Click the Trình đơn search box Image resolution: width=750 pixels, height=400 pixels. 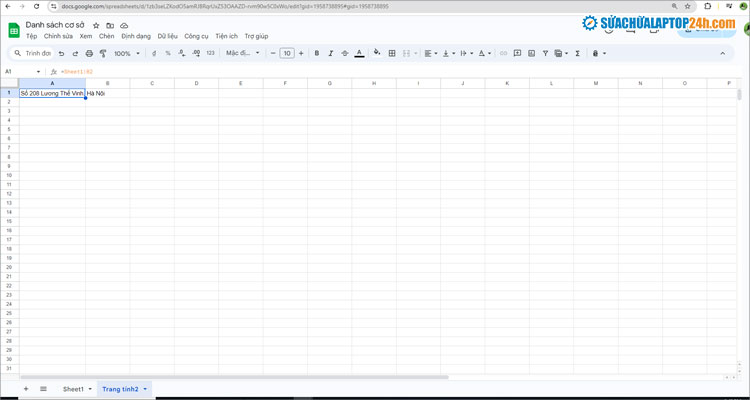point(33,53)
